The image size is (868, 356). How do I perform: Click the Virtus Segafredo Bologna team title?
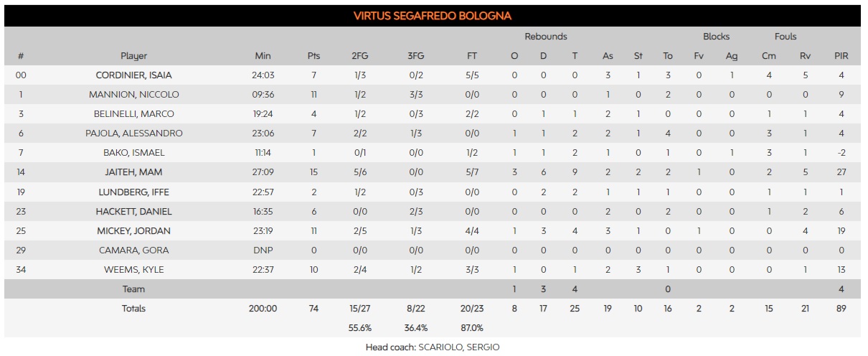[432, 16]
